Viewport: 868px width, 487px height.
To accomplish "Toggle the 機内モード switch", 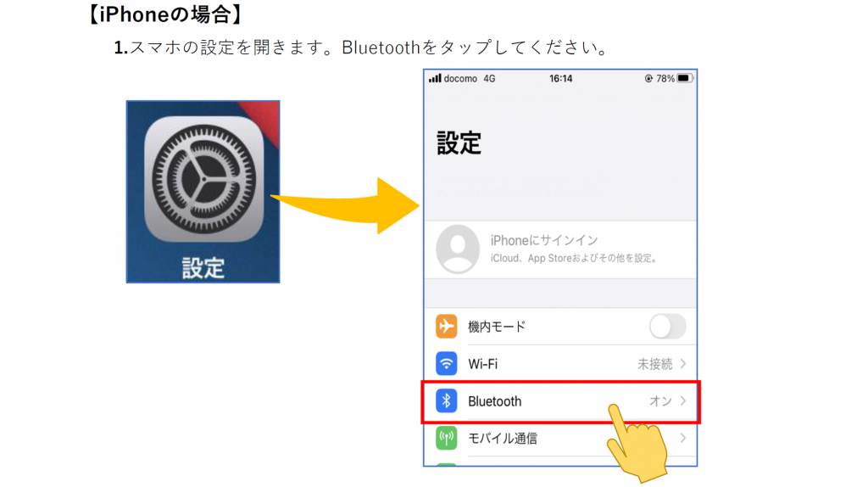I will (x=668, y=327).
